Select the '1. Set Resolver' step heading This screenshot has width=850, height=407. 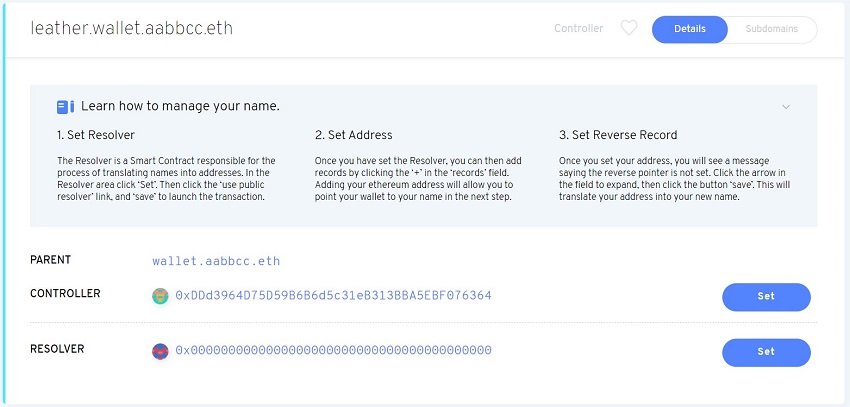click(96, 135)
